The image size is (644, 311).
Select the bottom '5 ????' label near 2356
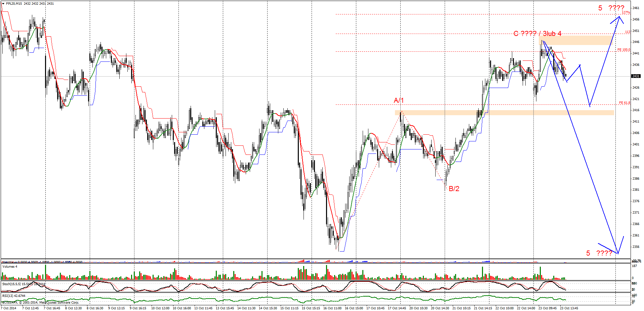[599, 253]
